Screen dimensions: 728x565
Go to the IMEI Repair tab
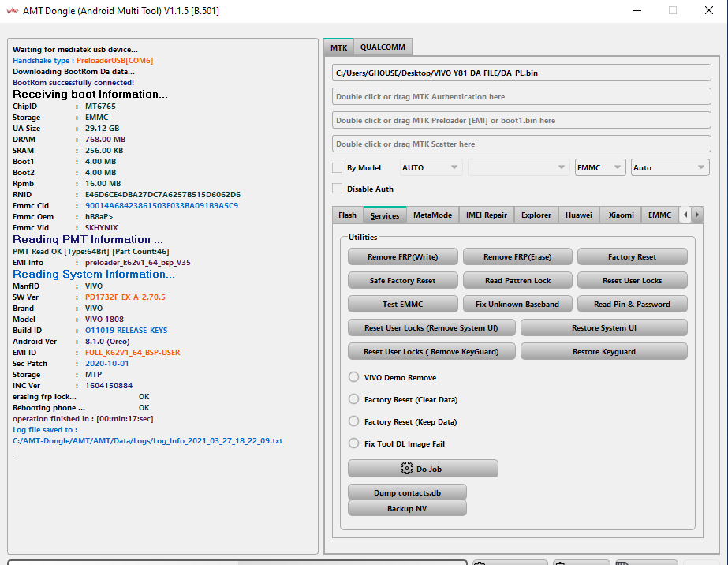[487, 215]
